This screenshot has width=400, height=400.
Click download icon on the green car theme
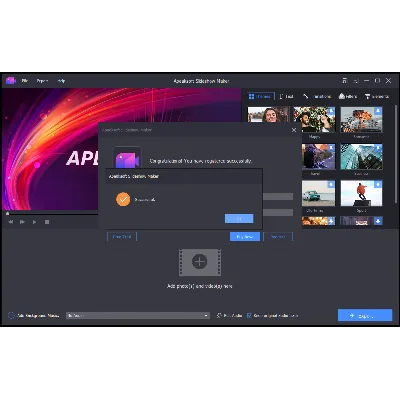(x=331, y=185)
